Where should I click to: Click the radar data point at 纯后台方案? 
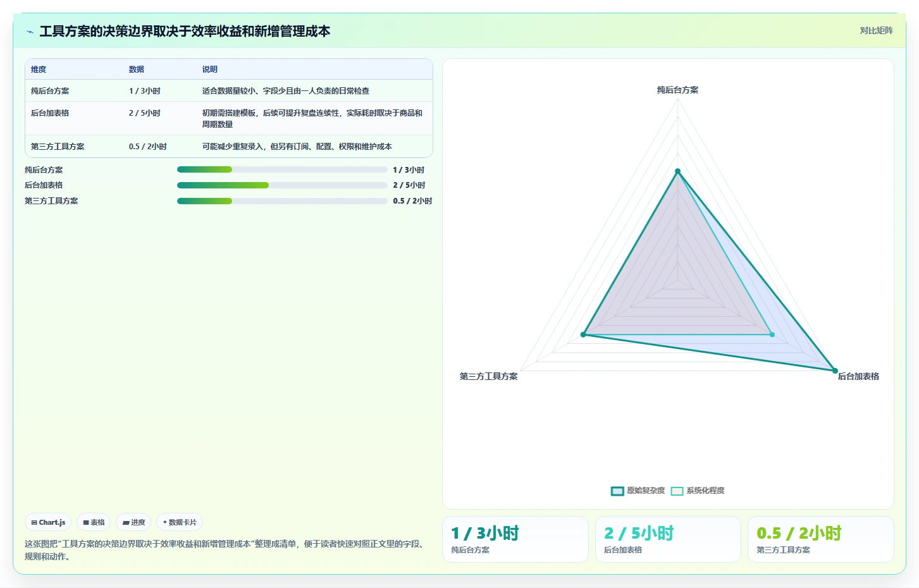677,171
